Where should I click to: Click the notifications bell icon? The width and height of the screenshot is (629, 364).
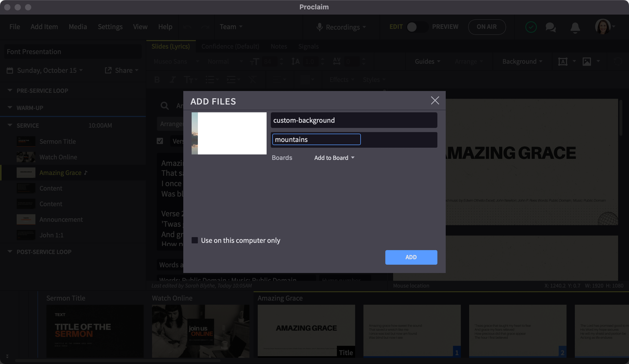575,27
